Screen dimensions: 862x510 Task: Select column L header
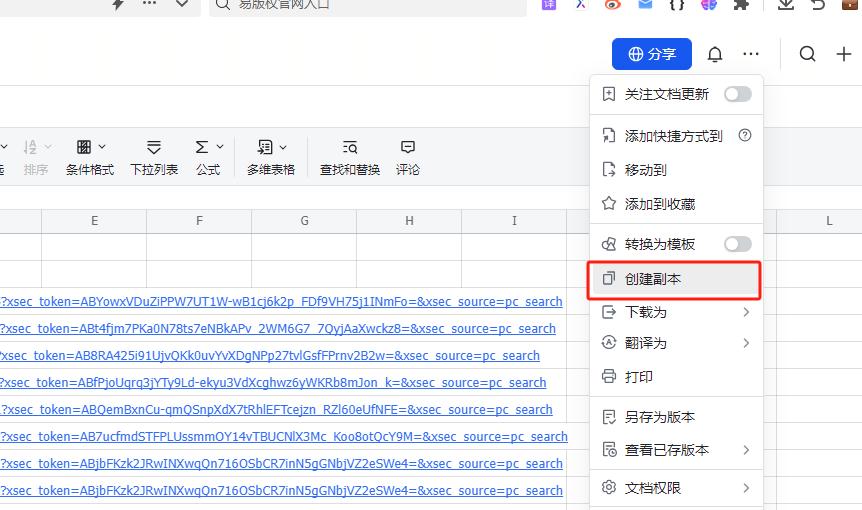tap(829, 221)
